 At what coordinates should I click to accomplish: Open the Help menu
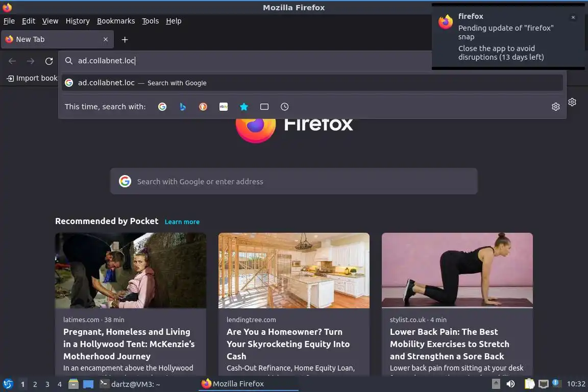(x=174, y=21)
